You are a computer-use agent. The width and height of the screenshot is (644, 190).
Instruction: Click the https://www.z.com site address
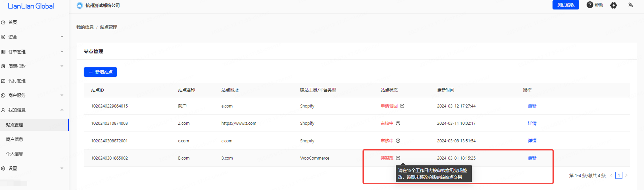(x=239, y=124)
